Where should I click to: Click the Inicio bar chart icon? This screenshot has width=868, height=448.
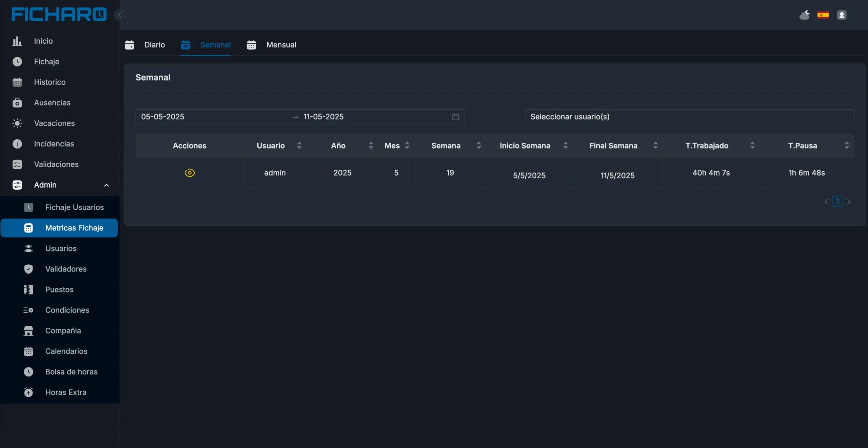pyautogui.click(x=17, y=41)
